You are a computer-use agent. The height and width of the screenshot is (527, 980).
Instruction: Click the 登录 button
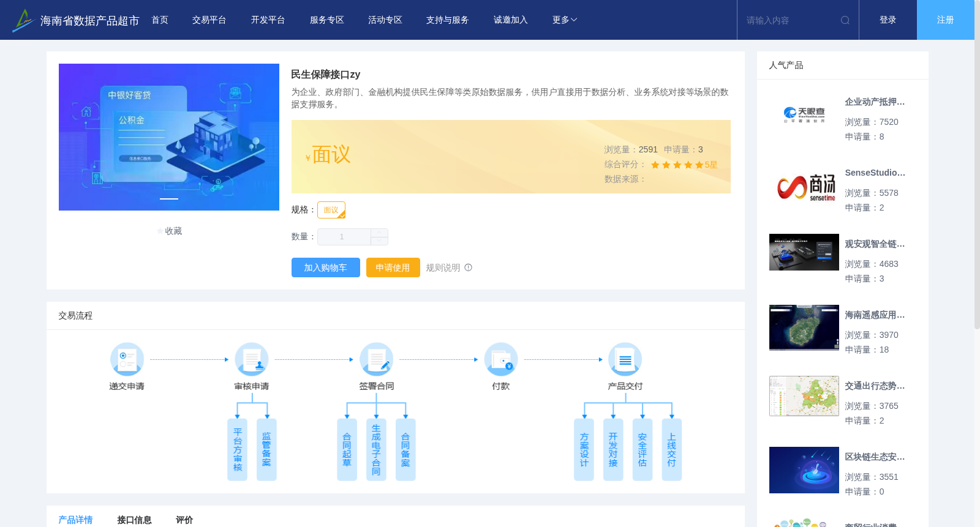tap(888, 20)
